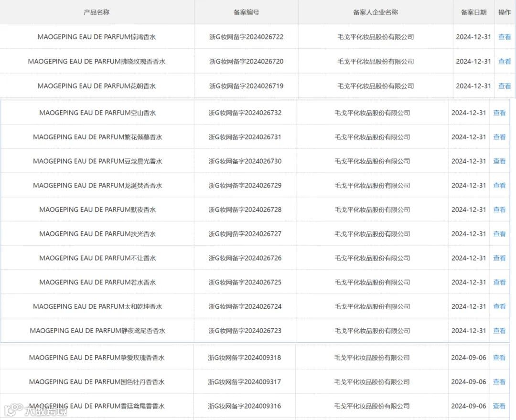Click filing number 浙G妆网备字2024026731
The width and height of the screenshot is (516, 420).
[x=245, y=137]
